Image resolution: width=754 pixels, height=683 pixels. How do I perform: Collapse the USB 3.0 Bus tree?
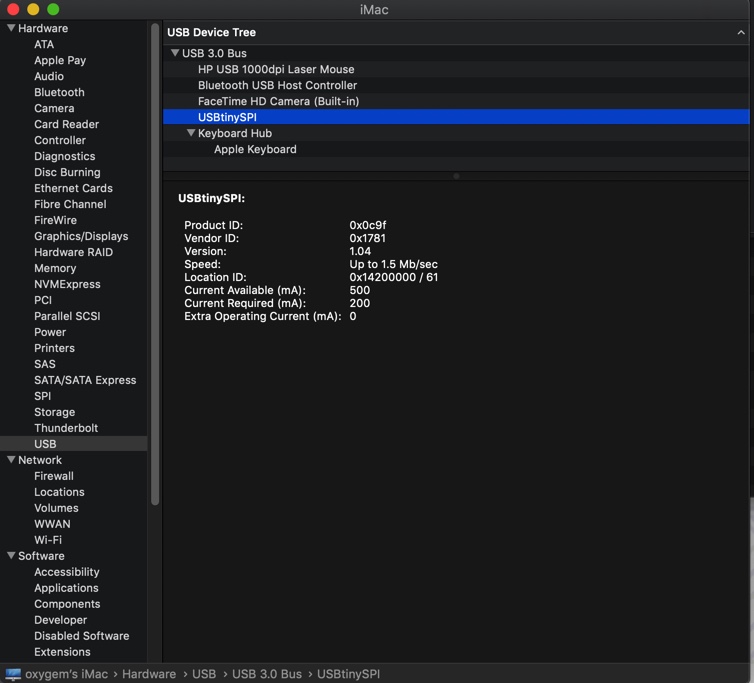[x=175, y=53]
